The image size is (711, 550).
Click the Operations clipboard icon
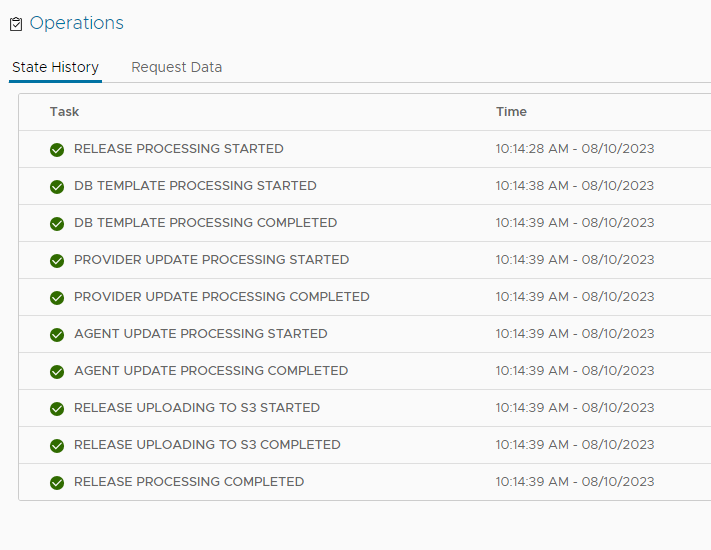click(15, 24)
